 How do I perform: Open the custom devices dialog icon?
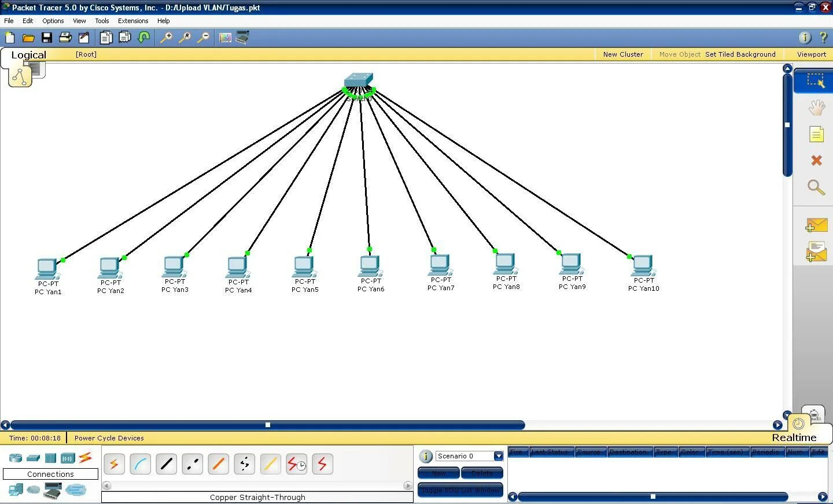pos(243,38)
